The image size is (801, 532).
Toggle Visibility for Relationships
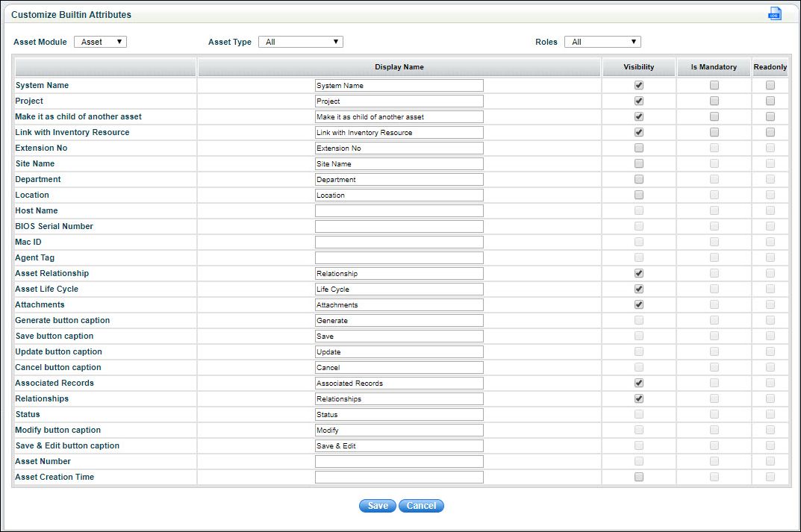(x=638, y=398)
